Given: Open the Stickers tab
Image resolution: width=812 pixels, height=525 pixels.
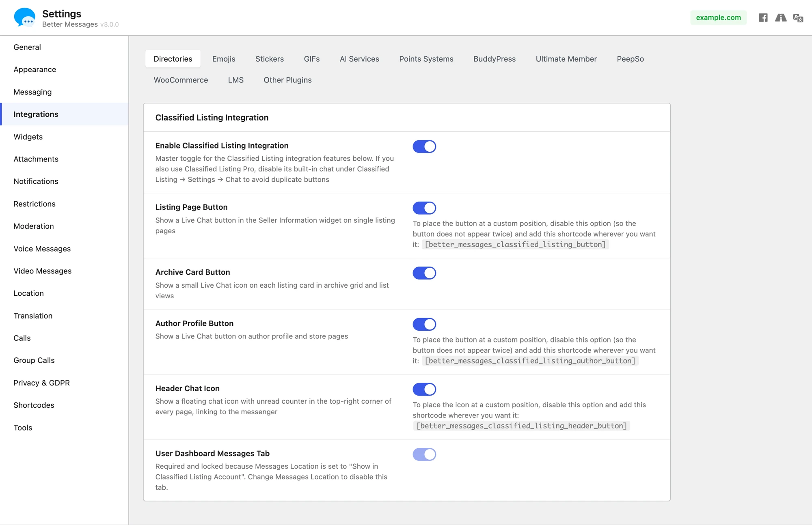Looking at the screenshot, I should (270, 59).
